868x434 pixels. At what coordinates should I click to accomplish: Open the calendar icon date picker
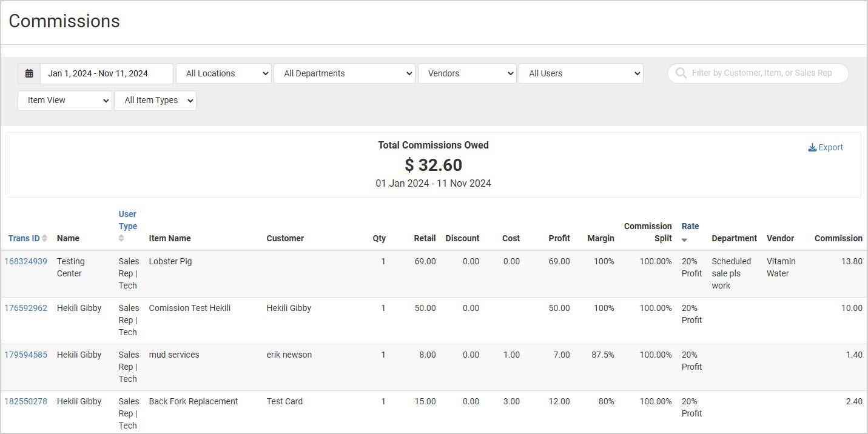[29, 73]
